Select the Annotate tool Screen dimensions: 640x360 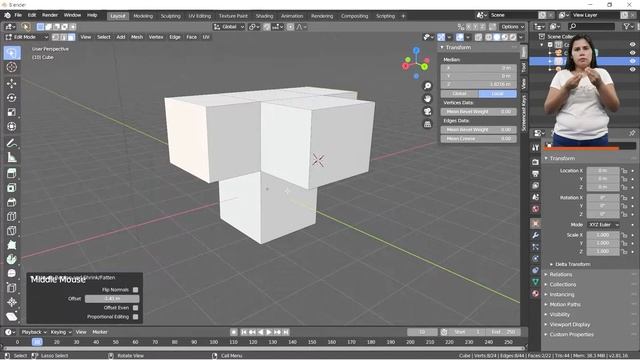click(12, 143)
